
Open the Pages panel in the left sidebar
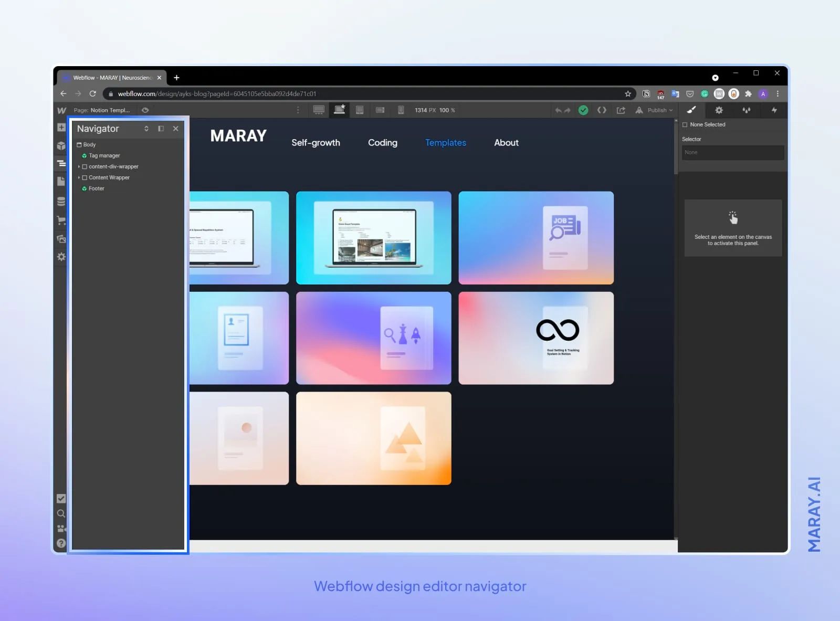point(61,181)
